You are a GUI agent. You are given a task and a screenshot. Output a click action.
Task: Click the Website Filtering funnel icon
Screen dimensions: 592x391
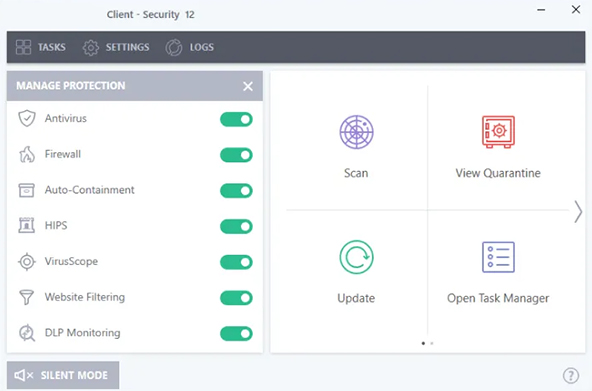pos(26,297)
